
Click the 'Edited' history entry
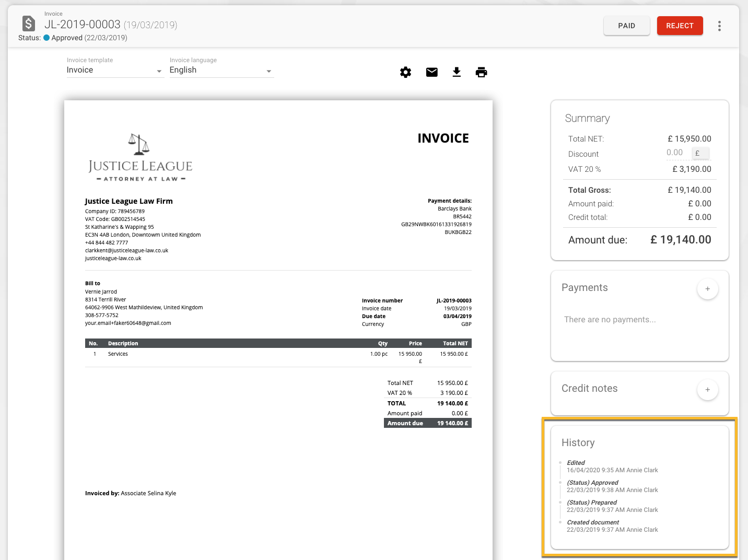tap(612, 466)
